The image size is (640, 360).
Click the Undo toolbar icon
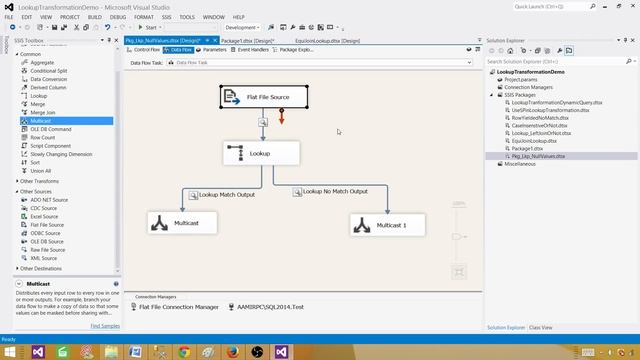tap(107, 27)
